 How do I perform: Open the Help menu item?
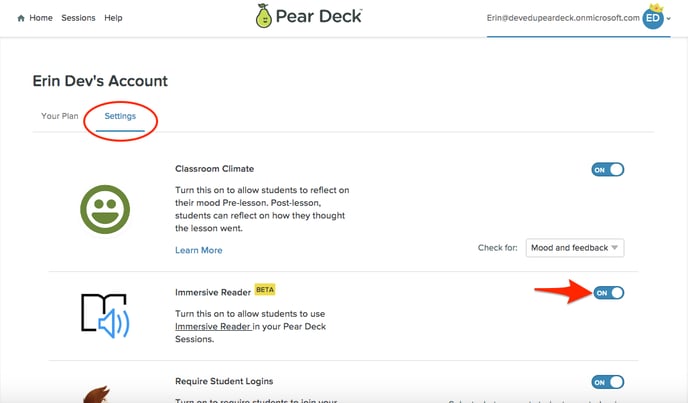[x=113, y=18]
